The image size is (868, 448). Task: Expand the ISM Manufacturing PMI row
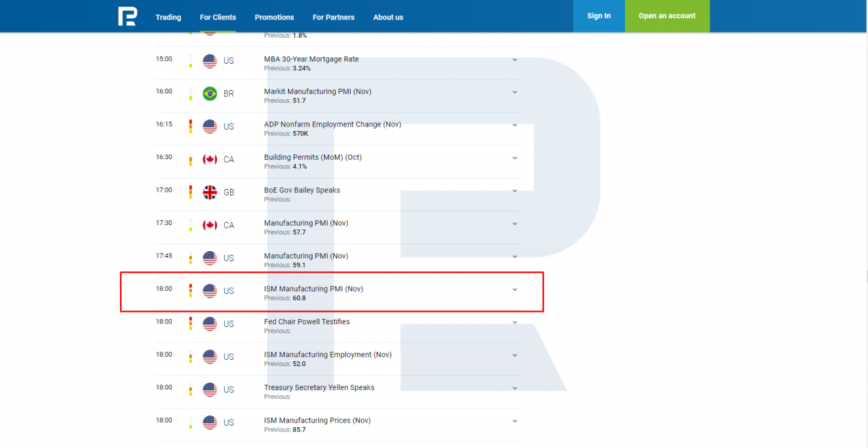point(515,289)
